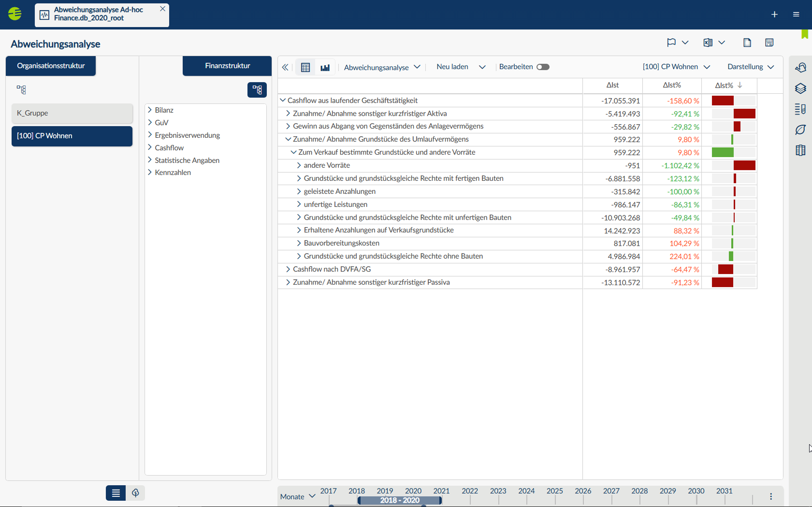This screenshot has width=812, height=507.
Task: Click the 2018 - 2020 timeline range slider
Action: point(400,500)
